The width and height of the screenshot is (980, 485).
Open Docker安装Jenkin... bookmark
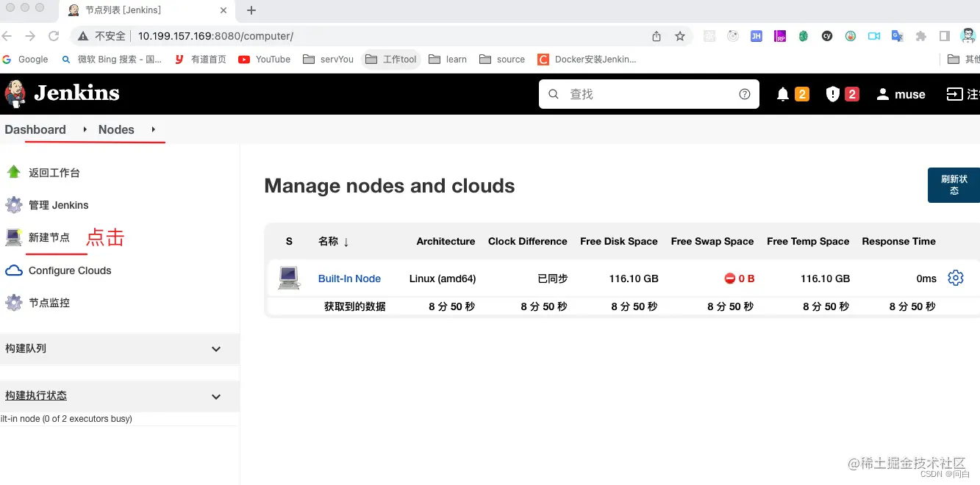pyautogui.click(x=587, y=60)
